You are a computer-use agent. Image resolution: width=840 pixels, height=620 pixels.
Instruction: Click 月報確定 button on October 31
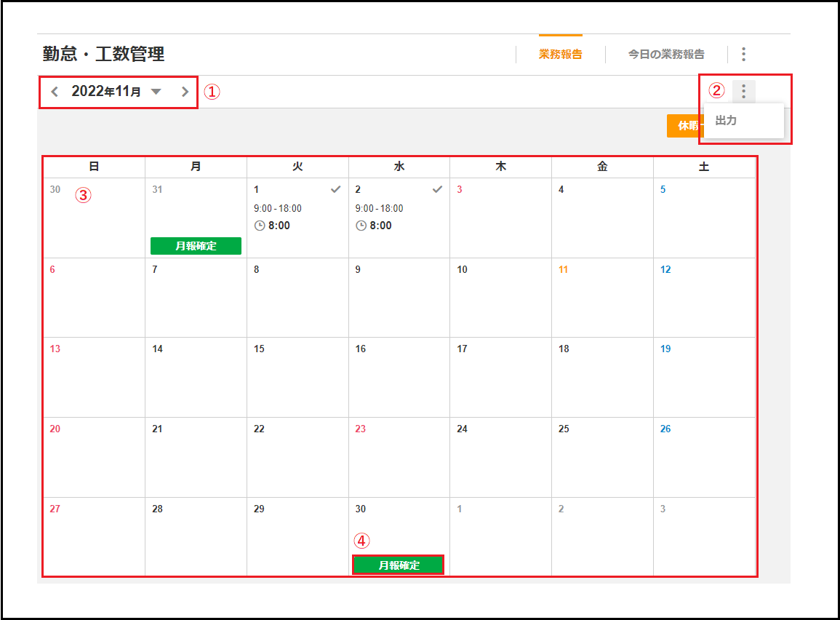[x=196, y=246]
